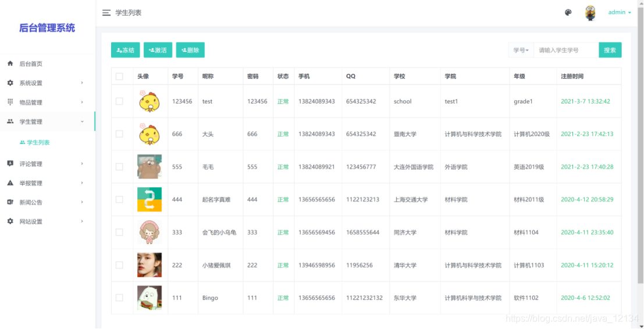Expand the 评论管理 chevron
Screen dimensions: 644x329
pos(81,164)
